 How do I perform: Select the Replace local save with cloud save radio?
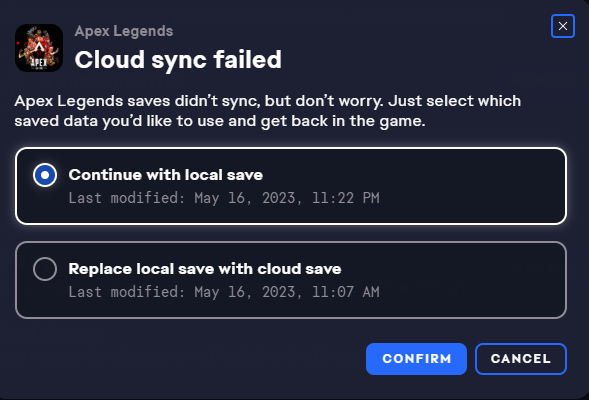[45, 269]
